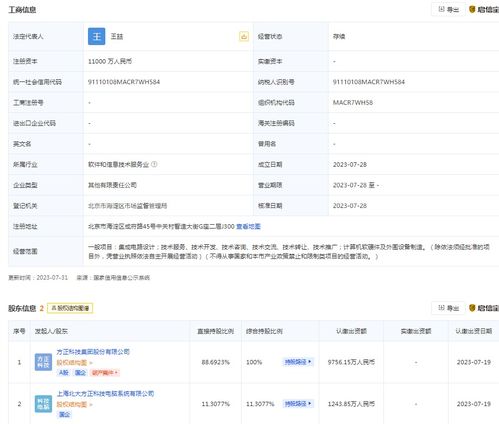
Task: Select company type 其他有限责任公司
Action: tap(112, 185)
